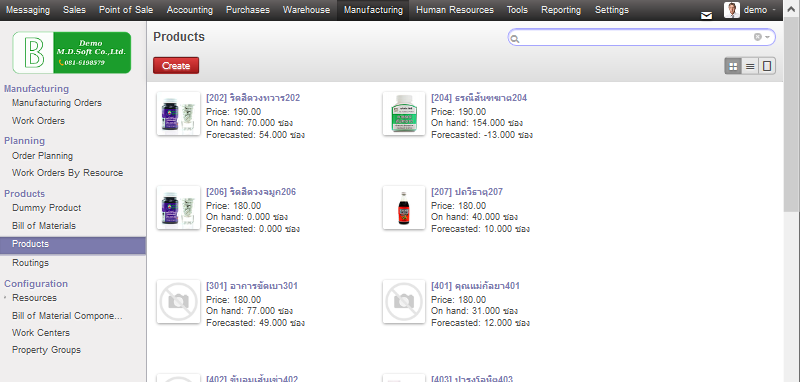
Task: Open product [207] bottle thumbnail
Action: click(x=404, y=207)
